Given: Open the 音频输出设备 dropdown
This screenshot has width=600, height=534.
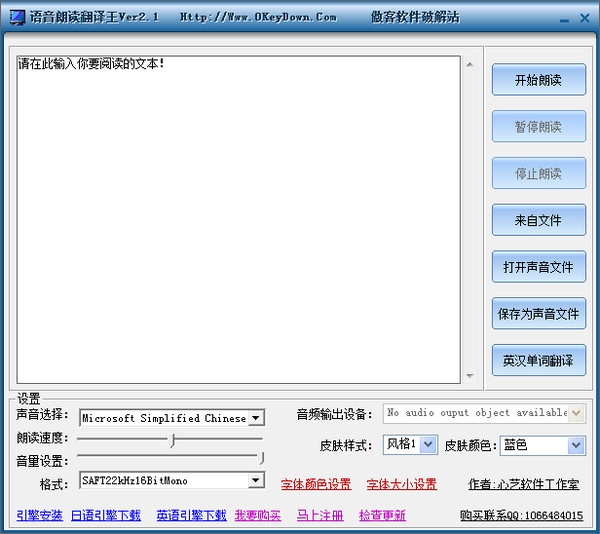Looking at the screenshot, I should (576, 413).
